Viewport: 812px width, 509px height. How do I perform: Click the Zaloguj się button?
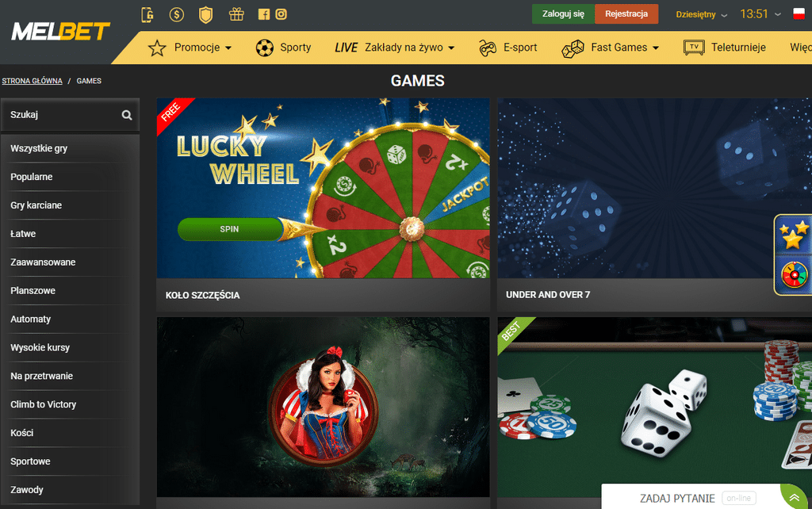(x=564, y=14)
